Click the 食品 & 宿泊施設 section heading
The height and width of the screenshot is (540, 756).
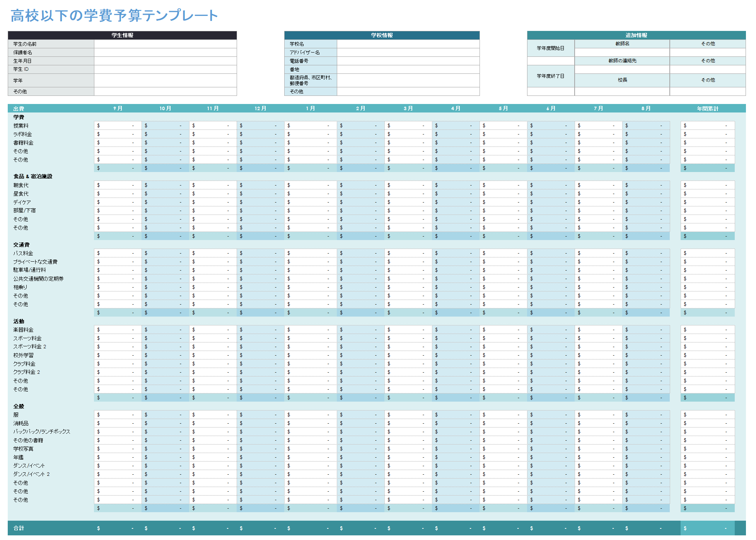click(33, 176)
